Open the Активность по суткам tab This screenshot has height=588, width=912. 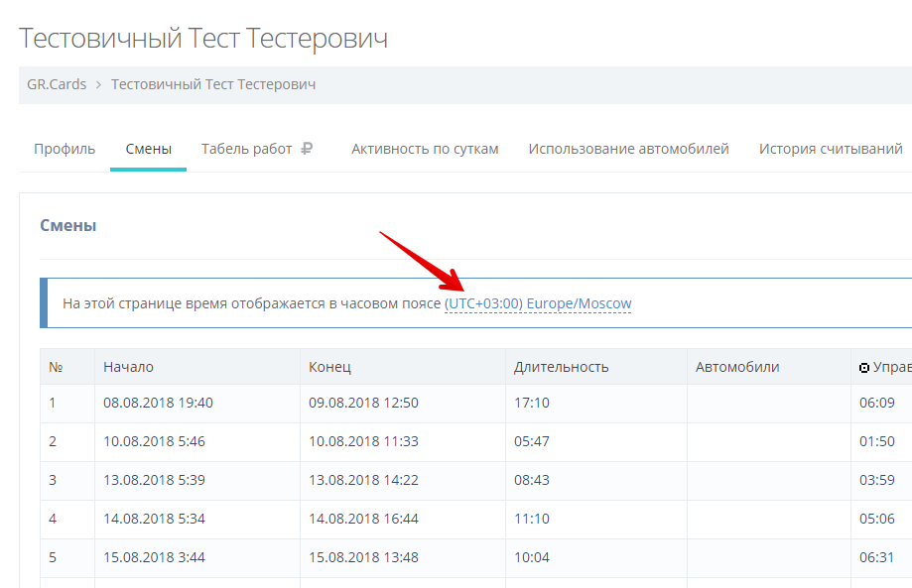pyautogui.click(x=425, y=149)
